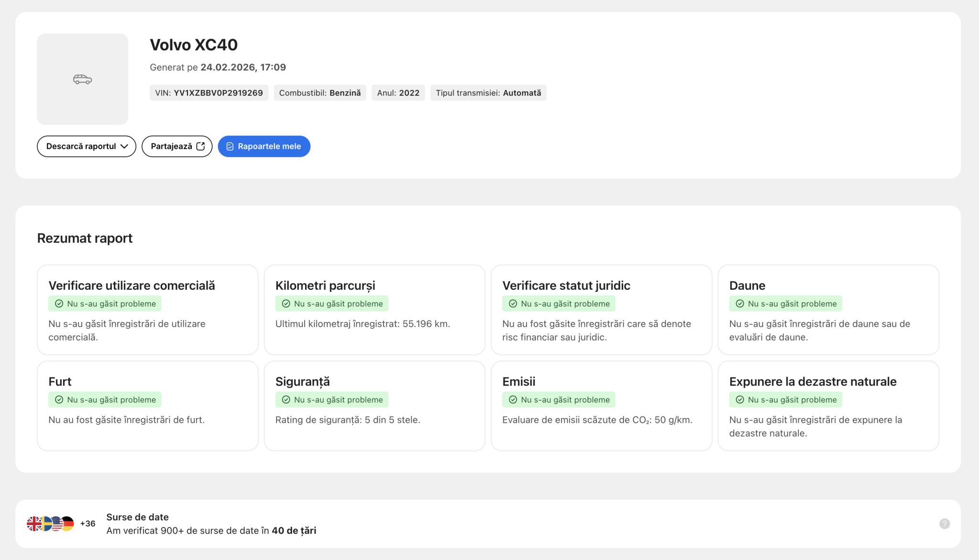
Task: Click the checkmark icon under Siguranță
Action: point(286,400)
